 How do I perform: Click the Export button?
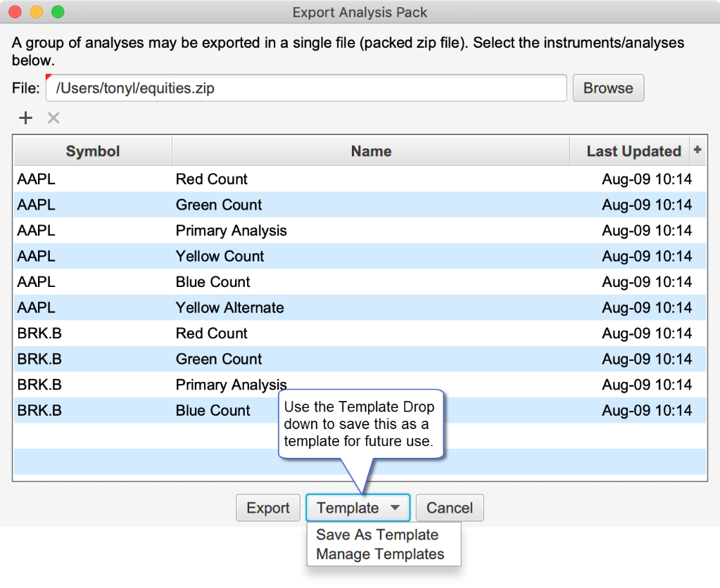(x=268, y=508)
